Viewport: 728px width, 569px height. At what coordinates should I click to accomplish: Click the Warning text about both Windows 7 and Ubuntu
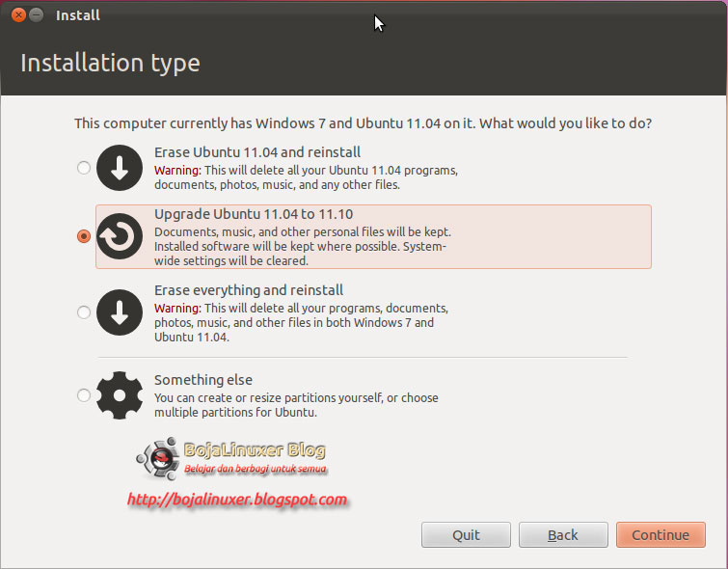click(x=301, y=322)
